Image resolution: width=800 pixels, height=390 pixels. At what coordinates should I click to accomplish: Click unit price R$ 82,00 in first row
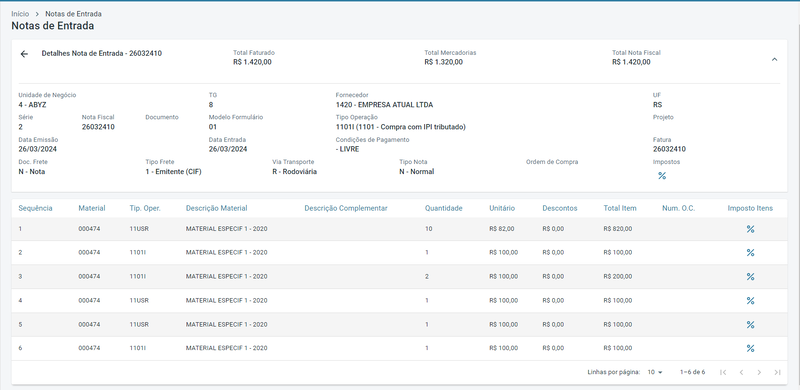502,229
